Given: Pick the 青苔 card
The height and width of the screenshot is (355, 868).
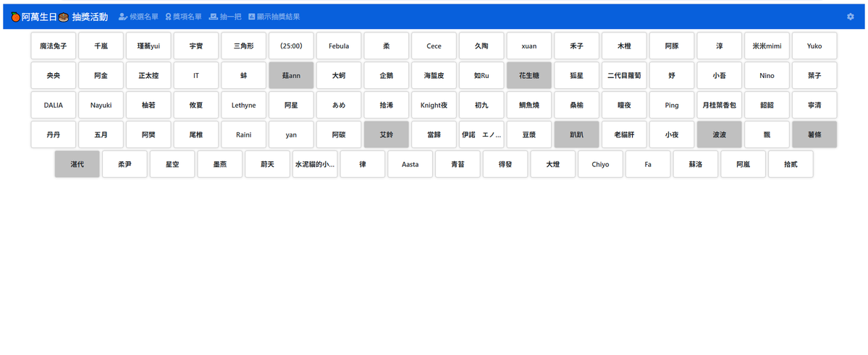Looking at the screenshot, I should (458, 164).
